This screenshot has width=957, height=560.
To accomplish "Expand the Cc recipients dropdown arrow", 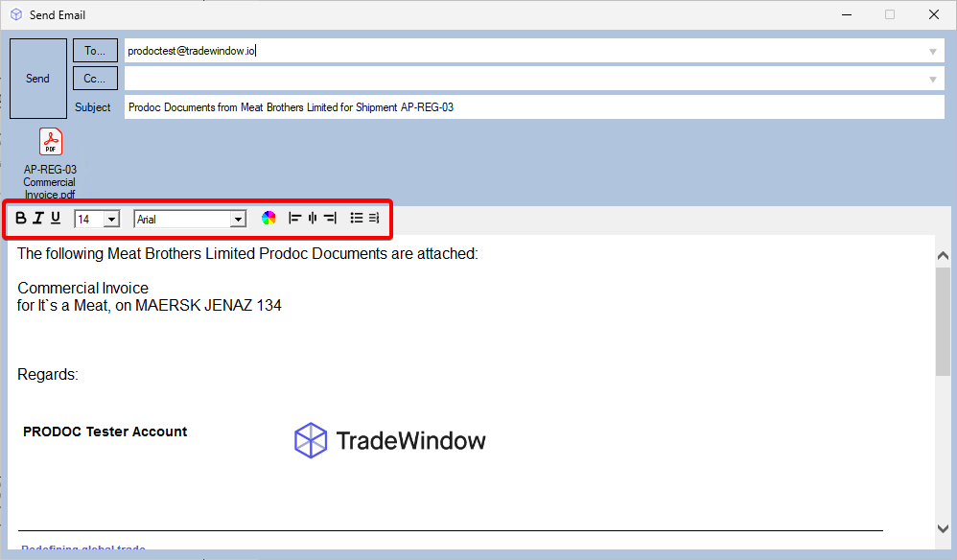I will 933,80.
